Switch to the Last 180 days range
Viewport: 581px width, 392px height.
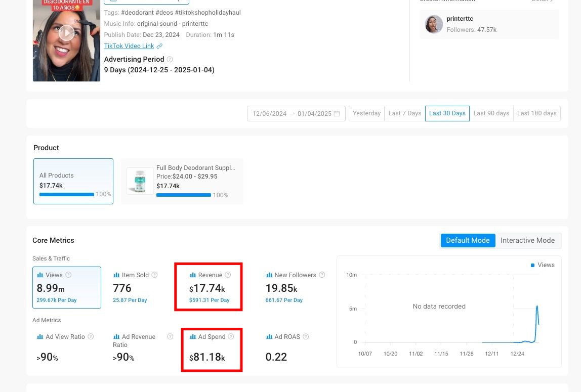pyautogui.click(x=537, y=113)
